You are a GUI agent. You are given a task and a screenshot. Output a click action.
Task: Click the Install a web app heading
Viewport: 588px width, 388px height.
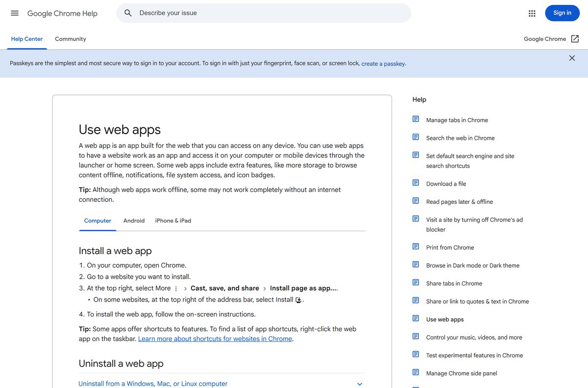(x=115, y=251)
